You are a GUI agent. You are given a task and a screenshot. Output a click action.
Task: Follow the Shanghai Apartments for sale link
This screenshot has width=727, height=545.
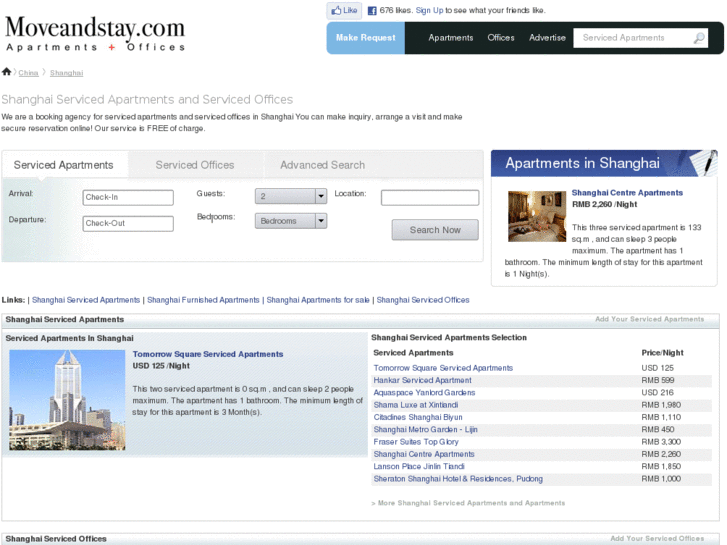click(x=318, y=300)
